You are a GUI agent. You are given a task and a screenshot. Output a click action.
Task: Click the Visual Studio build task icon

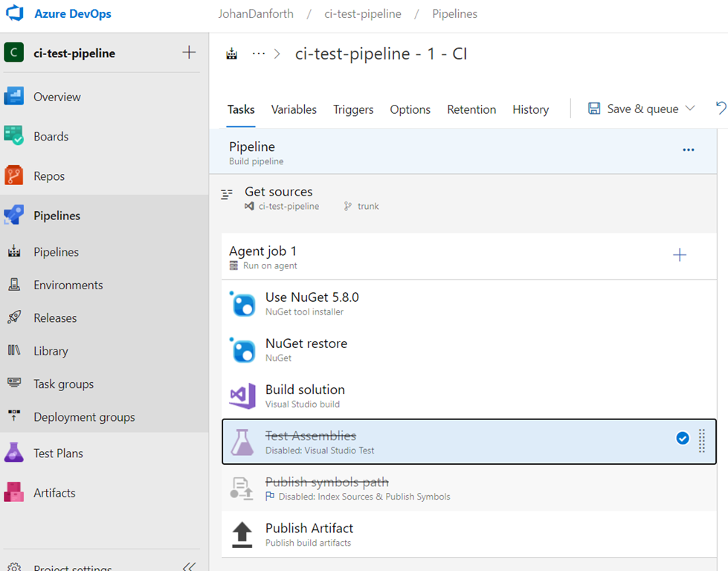243,396
